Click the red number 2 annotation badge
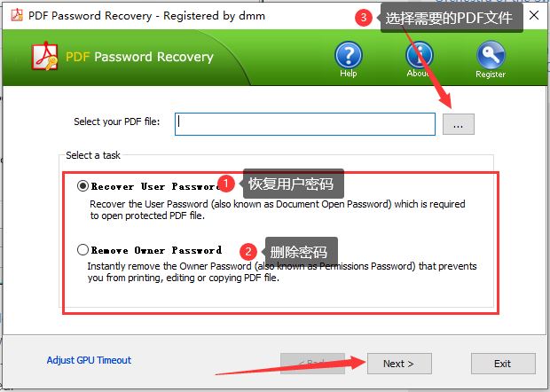Screen dimensions: 550x392 click(248, 251)
